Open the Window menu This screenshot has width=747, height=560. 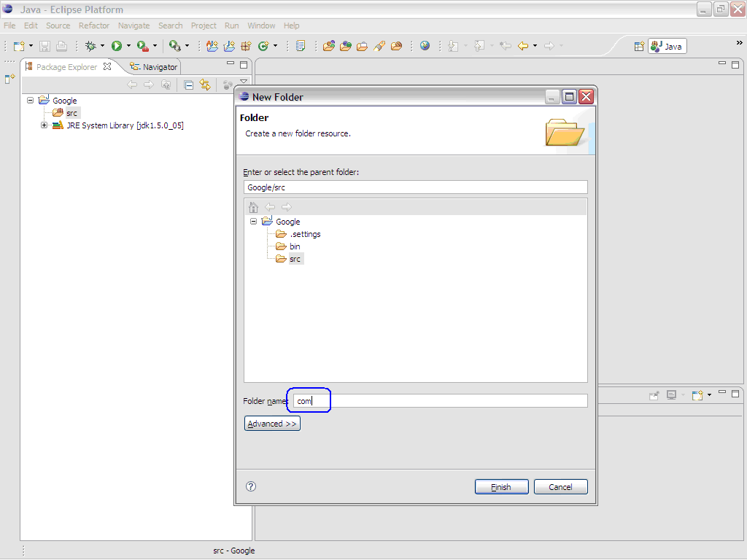[x=261, y=26]
